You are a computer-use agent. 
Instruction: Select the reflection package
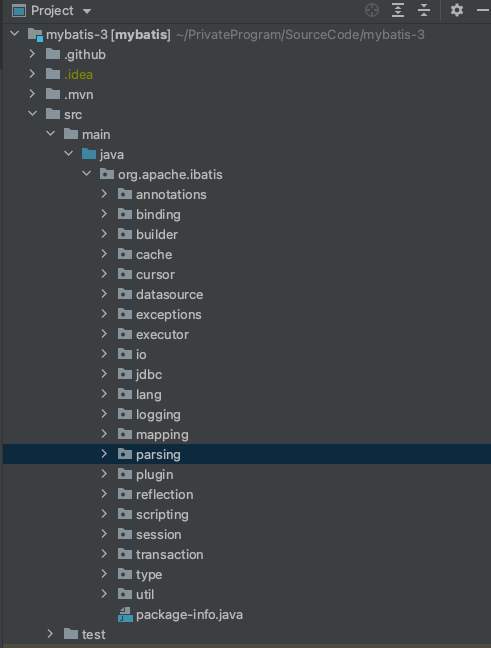pos(164,494)
